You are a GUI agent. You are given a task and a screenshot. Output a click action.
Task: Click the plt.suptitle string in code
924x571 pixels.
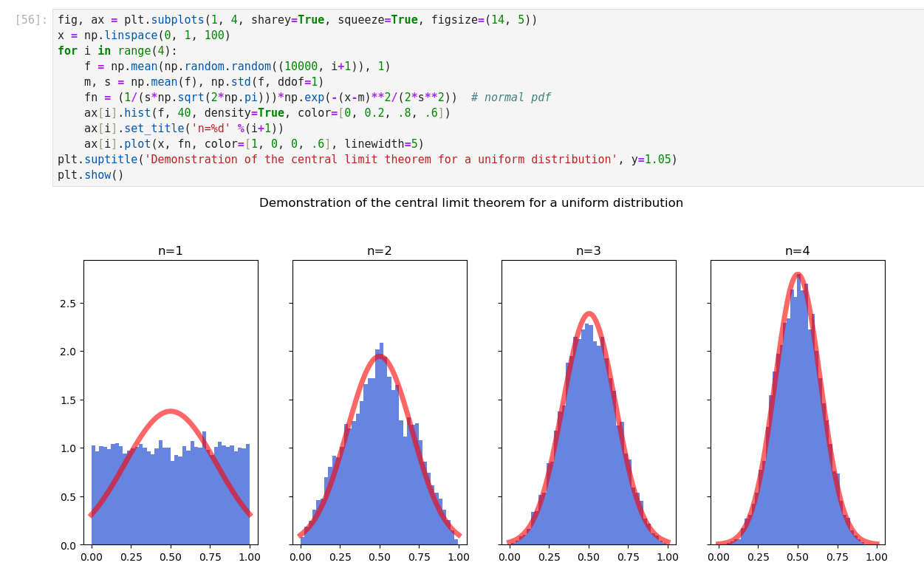[380, 160]
